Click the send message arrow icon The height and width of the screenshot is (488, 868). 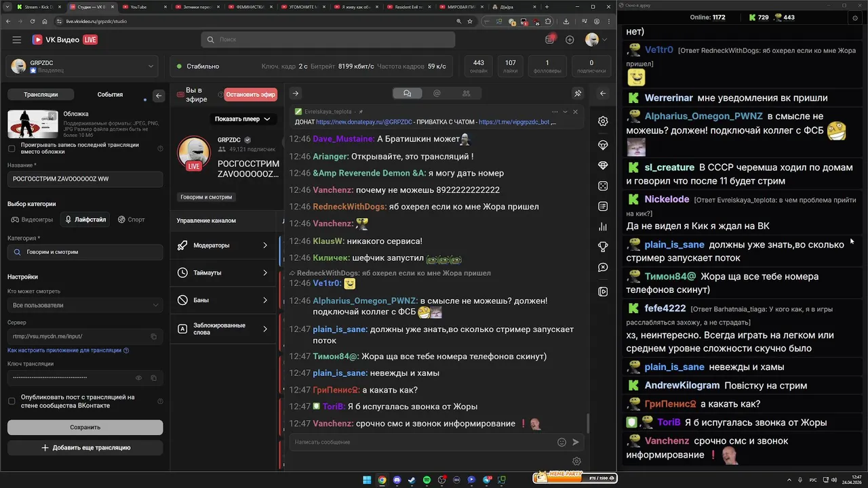coord(576,442)
